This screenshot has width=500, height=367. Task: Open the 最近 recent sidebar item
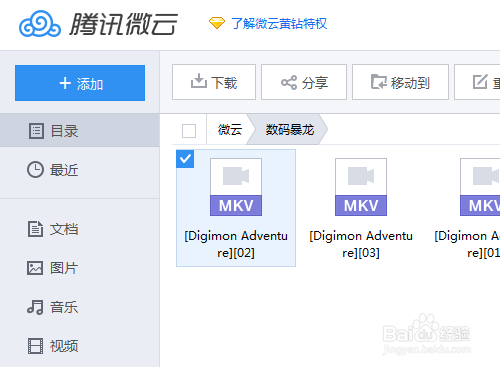click(x=80, y=170)
